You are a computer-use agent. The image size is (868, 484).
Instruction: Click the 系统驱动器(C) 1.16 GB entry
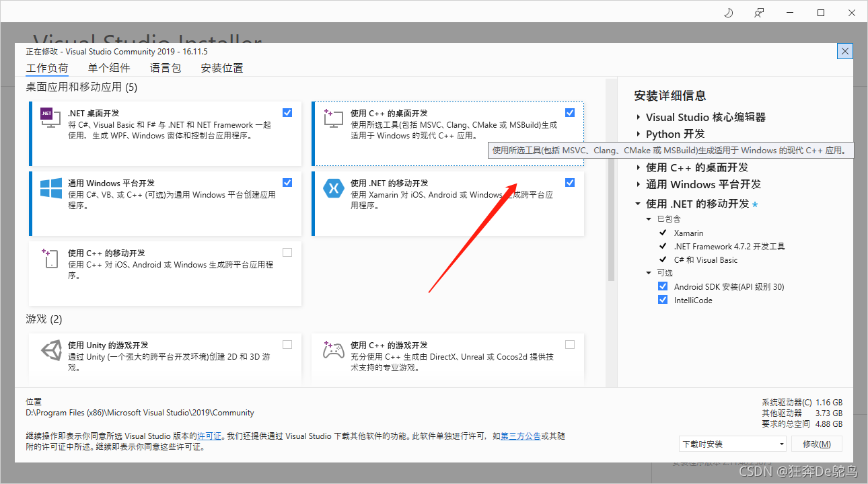coord(802,403)
